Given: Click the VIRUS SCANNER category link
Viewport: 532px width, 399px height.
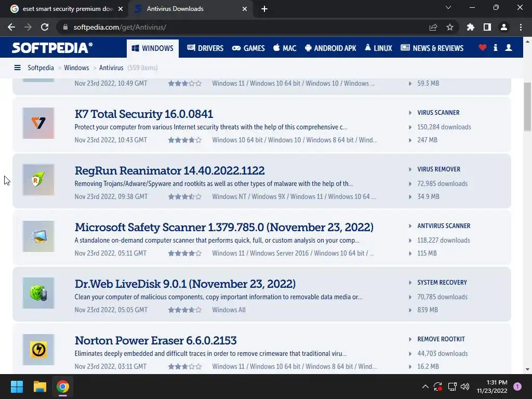Looking at the screenshot, I should [438, 113].
